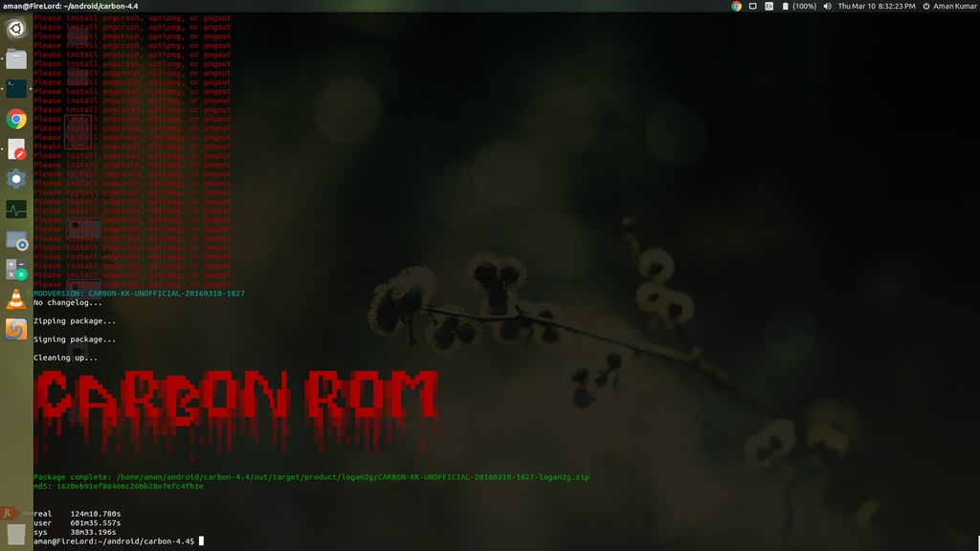The image size is (980, 551).
Task: Open the orange swirl app icon
Action: [x=15, y=329]
